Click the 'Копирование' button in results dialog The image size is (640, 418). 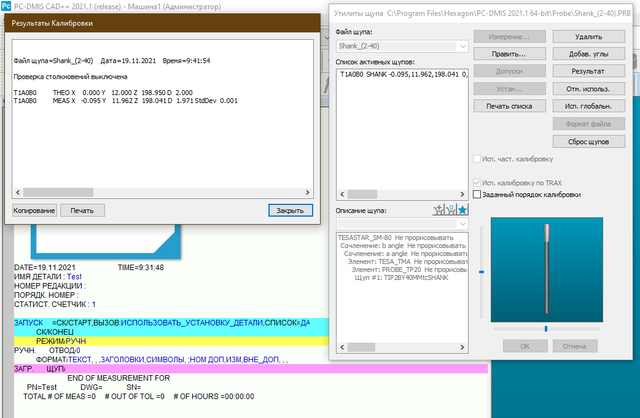(x=34, y=210)
